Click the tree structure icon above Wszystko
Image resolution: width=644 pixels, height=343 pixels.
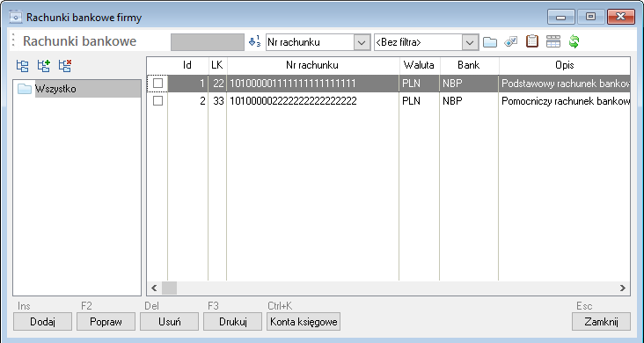click(x=22, y=66)
